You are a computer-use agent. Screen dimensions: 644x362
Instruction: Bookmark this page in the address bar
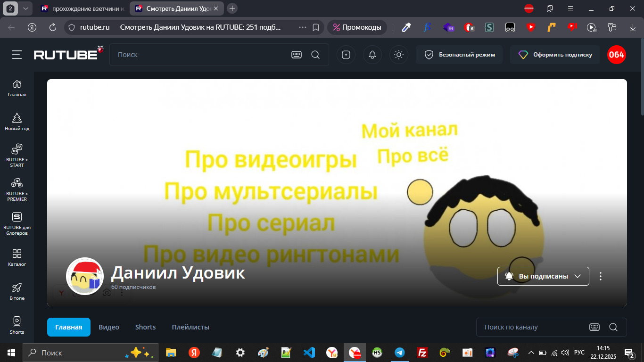(316, 27)
